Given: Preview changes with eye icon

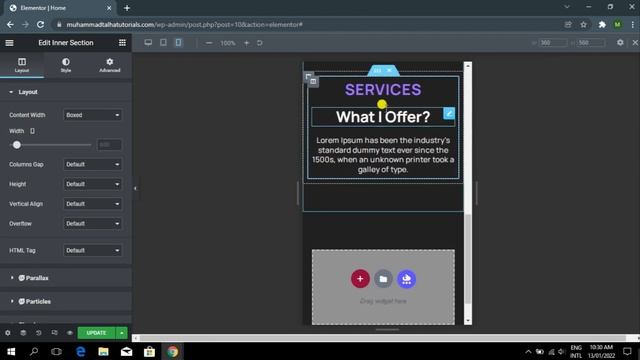Looking at the screenshot, I should pos(70,333).
